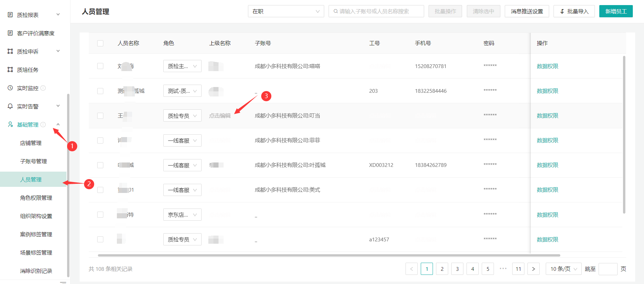Open 消息推送设置
Screen dimensions: 644x284
click(x=527, y=11)
